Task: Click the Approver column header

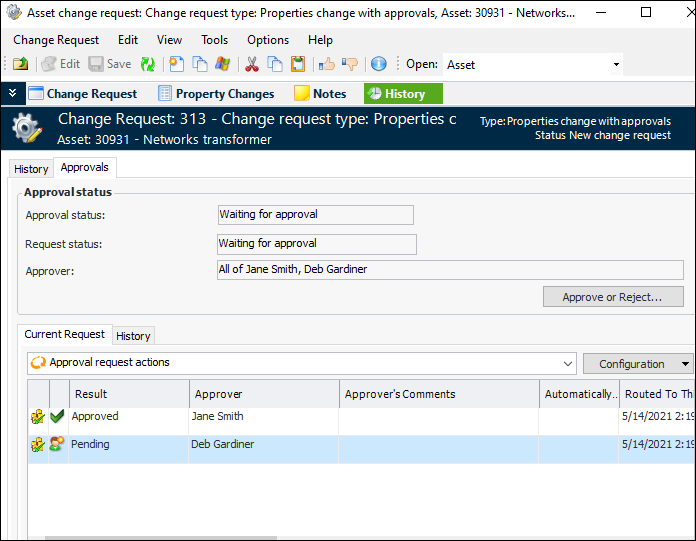Action: point(264,394)
